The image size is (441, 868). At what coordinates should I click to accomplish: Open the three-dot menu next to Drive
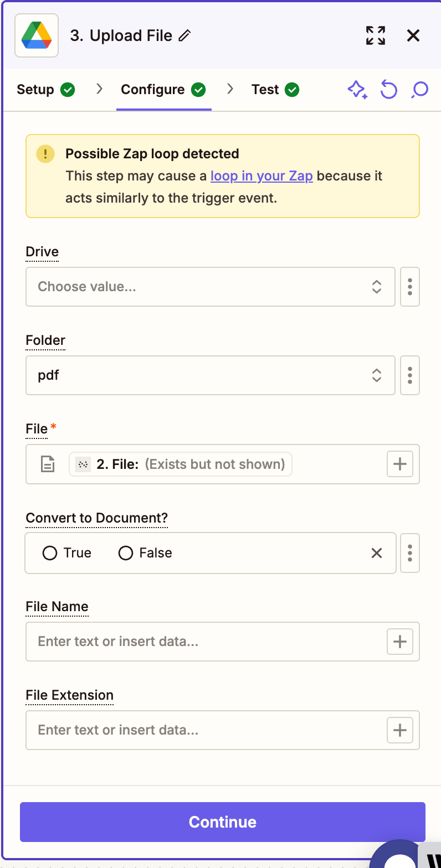coord(409,287)
